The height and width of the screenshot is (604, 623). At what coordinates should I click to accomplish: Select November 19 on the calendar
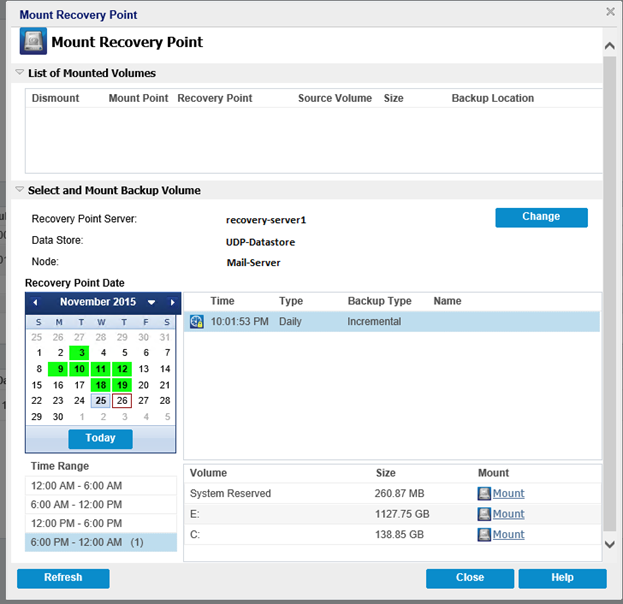pos(122,385)
